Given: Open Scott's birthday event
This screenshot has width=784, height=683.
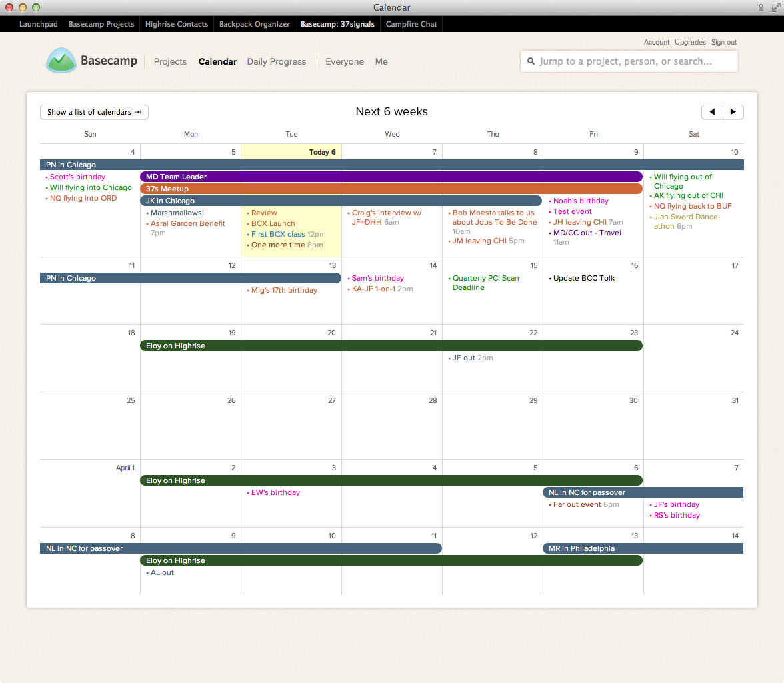Looking at the screenshot, I should 77,177.
